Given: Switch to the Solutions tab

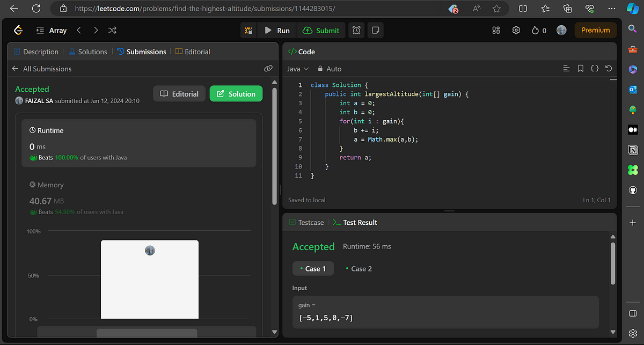Looking at the screenshot, I should (88, 52).
